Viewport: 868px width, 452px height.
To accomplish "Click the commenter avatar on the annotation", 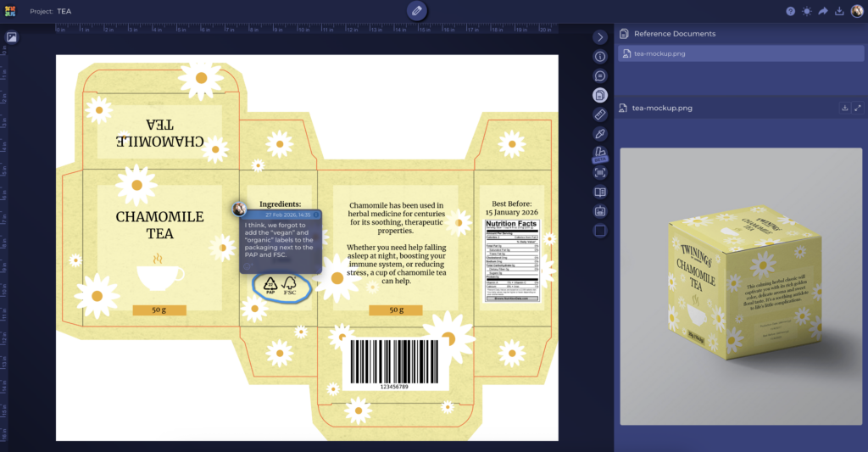I will coord(239,209).
